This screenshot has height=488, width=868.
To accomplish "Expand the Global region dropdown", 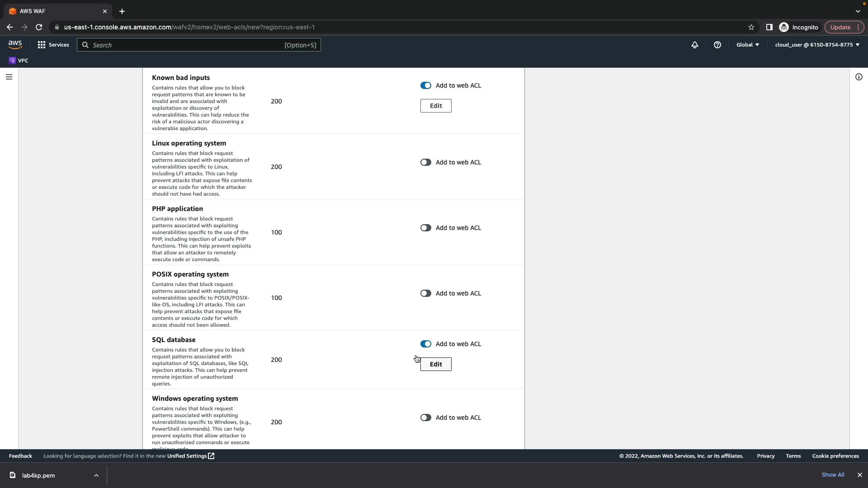I will (747, 45).
